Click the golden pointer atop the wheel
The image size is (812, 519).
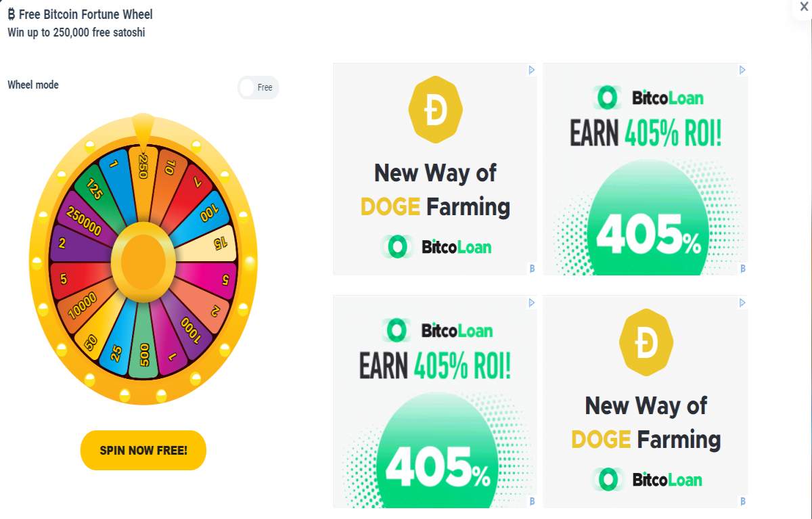pos(143,129)
